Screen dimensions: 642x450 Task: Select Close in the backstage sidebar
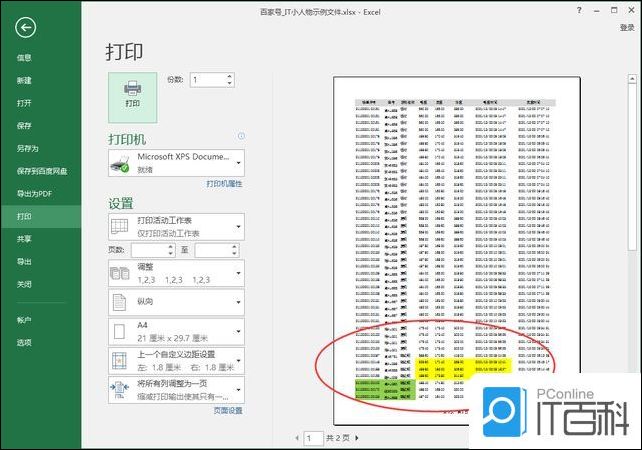[x=24, y=284]
